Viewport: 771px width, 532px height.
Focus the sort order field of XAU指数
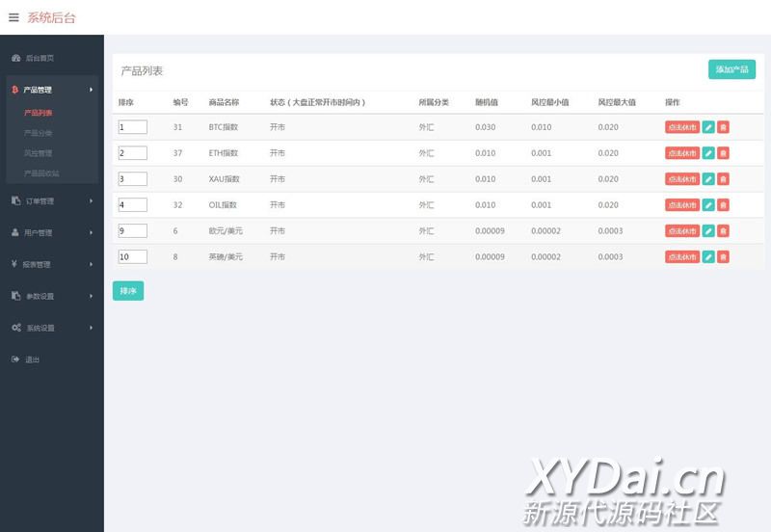133,179
